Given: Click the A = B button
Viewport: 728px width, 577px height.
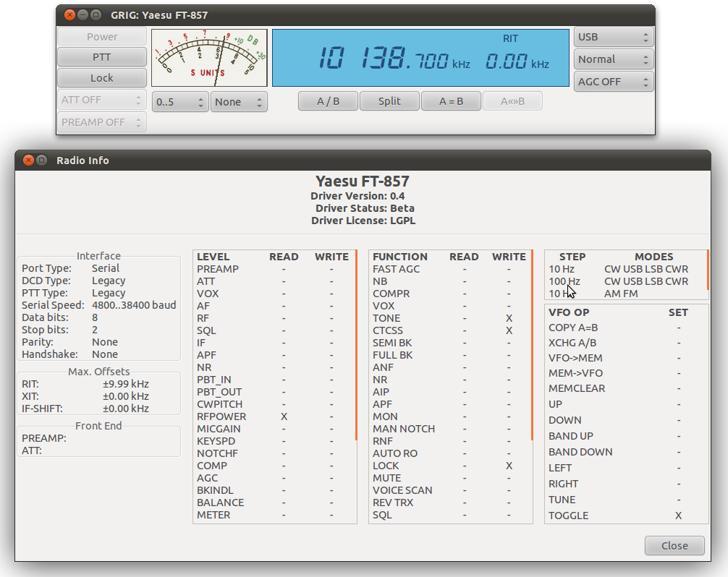Looking at the screenshot, I should coord(451,101).
